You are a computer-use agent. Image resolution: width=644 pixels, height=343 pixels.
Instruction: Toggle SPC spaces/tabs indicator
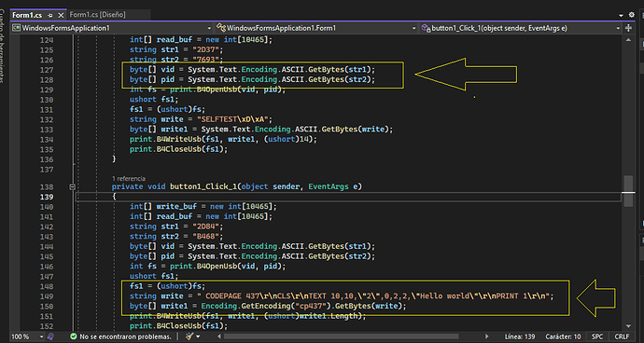pos(597,336)
